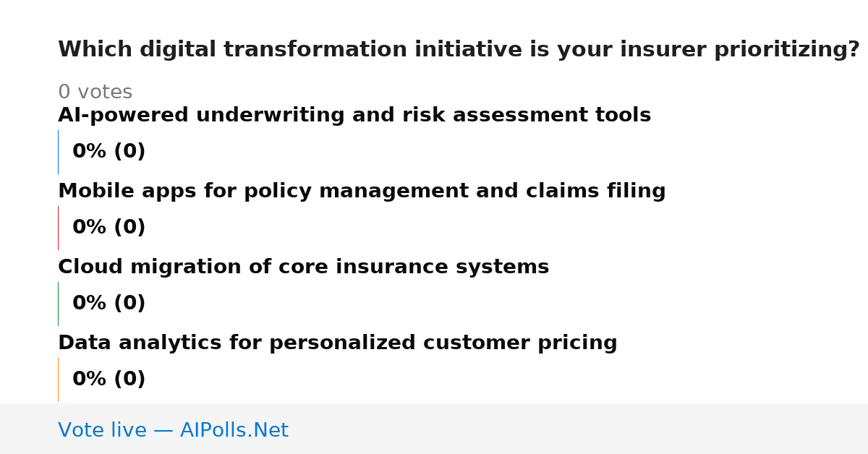Open the Vote live — AIPolls.Net link

[173, 430]
